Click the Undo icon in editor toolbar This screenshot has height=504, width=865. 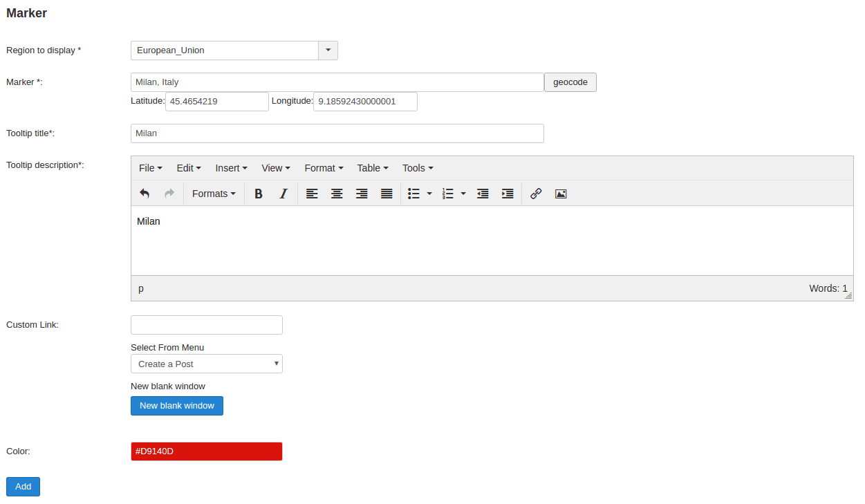[x=145, y=194]
